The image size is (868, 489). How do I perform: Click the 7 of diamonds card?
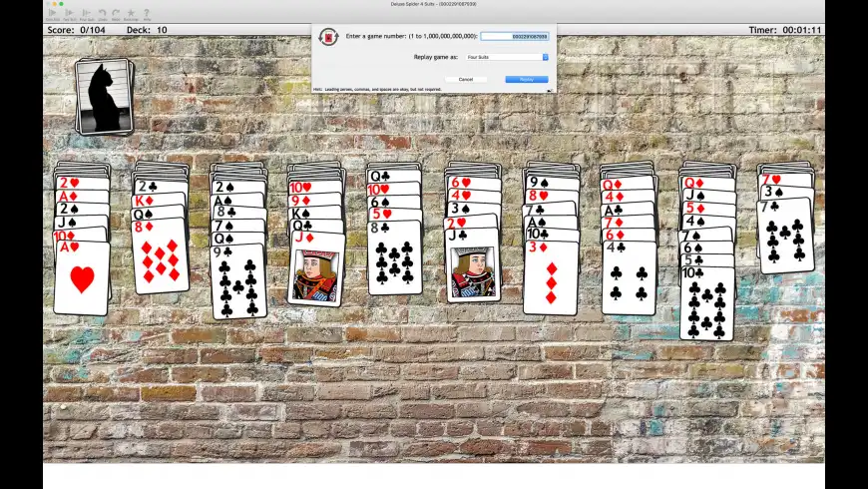tap(629, 223)
